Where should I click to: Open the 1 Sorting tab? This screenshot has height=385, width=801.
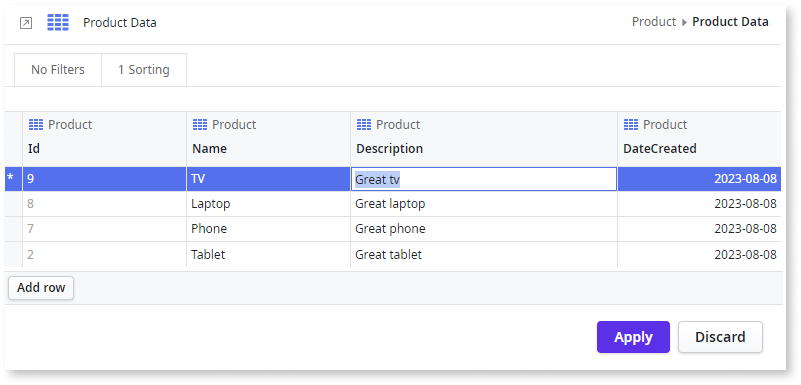[x=144, y=70]
